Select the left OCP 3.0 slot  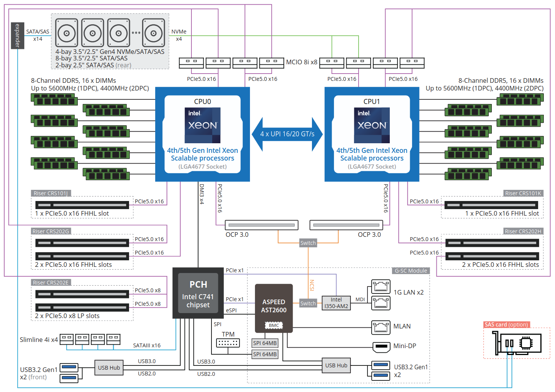(262, 225)
